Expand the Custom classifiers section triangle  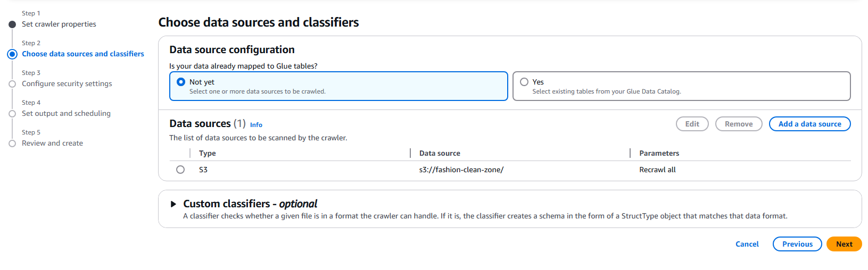173,204
